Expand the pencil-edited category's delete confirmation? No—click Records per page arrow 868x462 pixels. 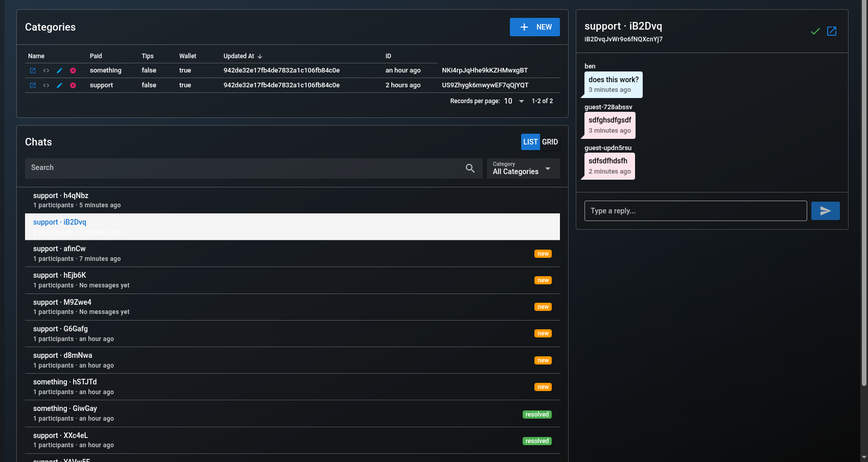click(521, 101)
